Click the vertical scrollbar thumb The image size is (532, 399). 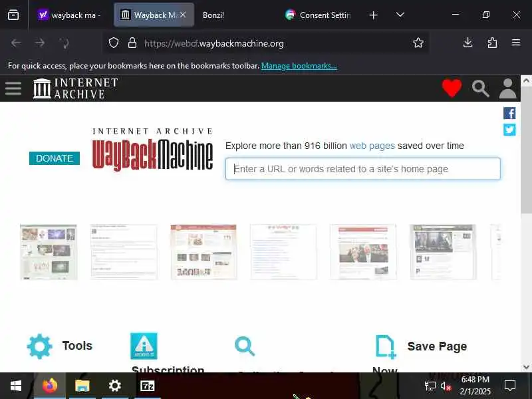(526, 150)
